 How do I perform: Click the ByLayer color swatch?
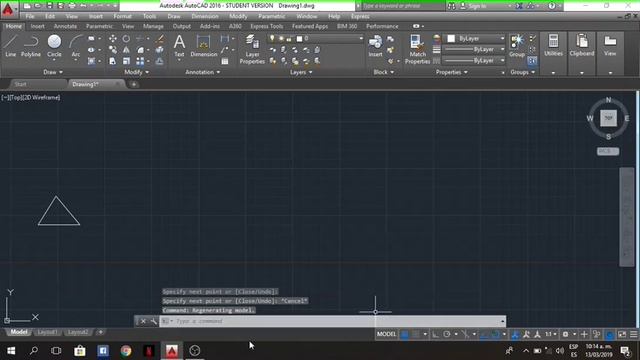pyautogui.click(x=451, y=38)
